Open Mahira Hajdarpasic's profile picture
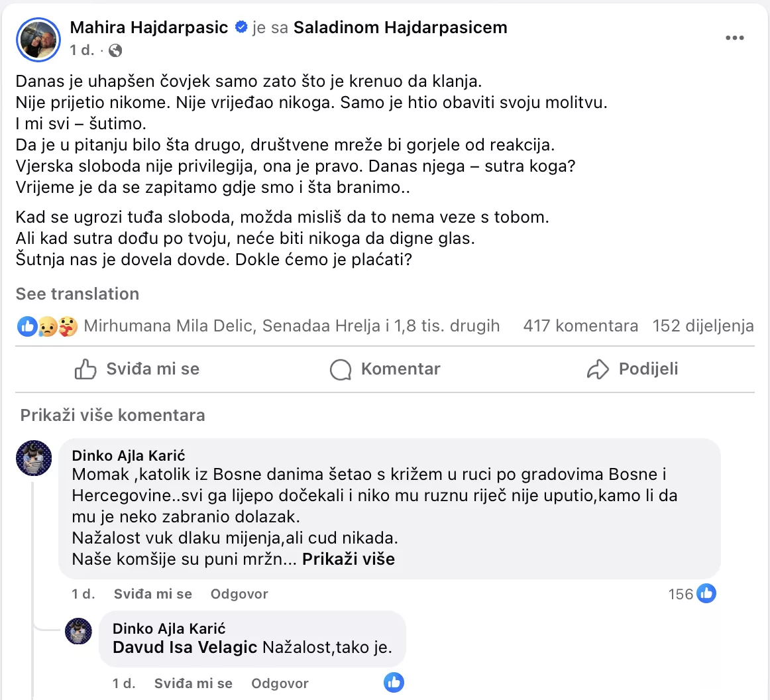Screen dimensions: 770x700 coord(38,40)
